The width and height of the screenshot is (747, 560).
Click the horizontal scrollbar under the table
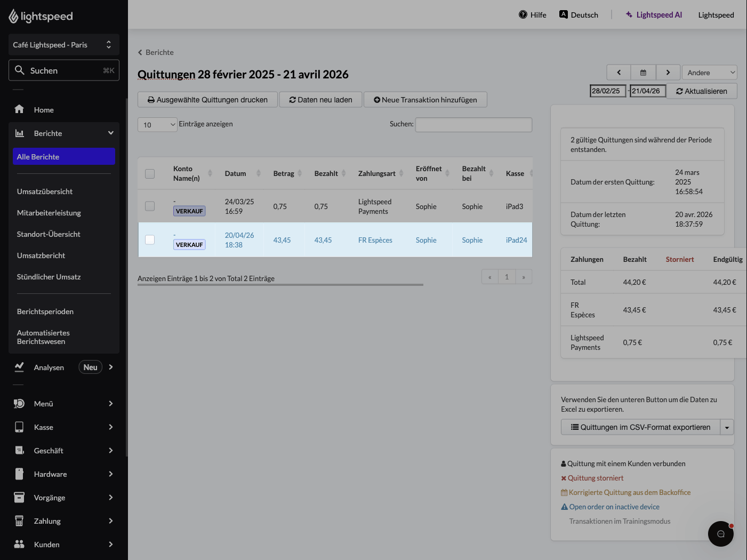coord(280,285)
